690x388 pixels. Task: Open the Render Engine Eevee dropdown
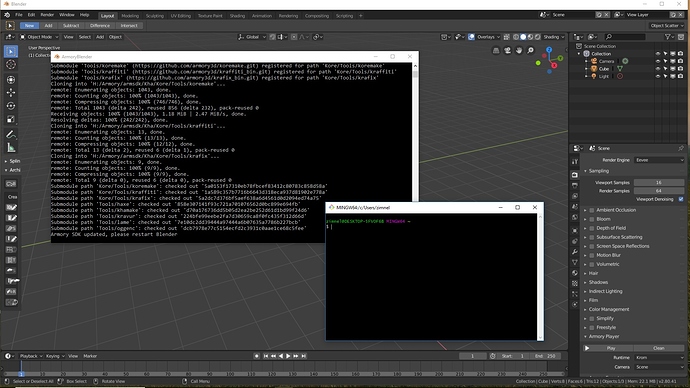659,160
